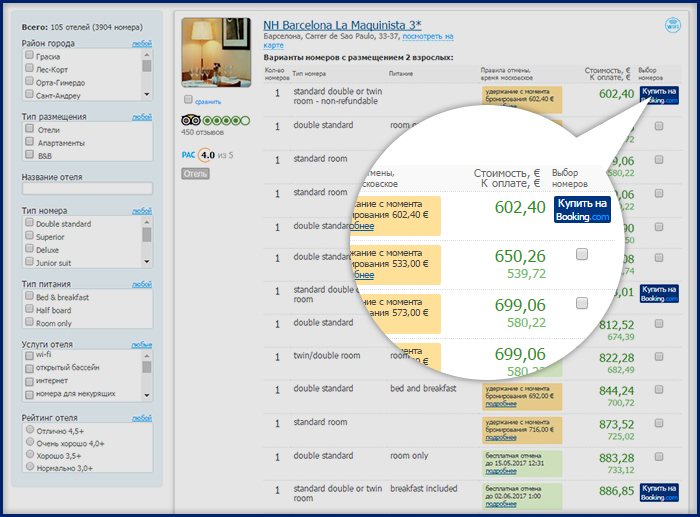Select rating 'Хорошо 3,5+'
Screen dimensions: 700x517
point(30,454)
